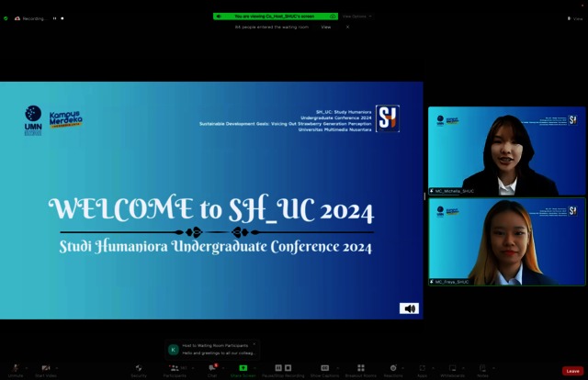Open the Participants panel icon
The image size is (588, 380).
pyautogui.click(x=174, y=368)
